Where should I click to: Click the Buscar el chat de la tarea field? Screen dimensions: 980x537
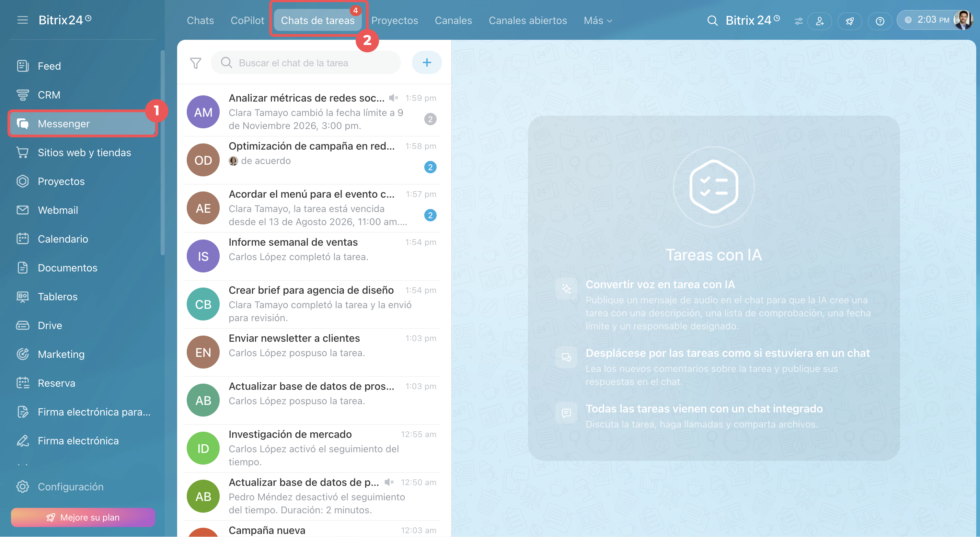(306, 63)
